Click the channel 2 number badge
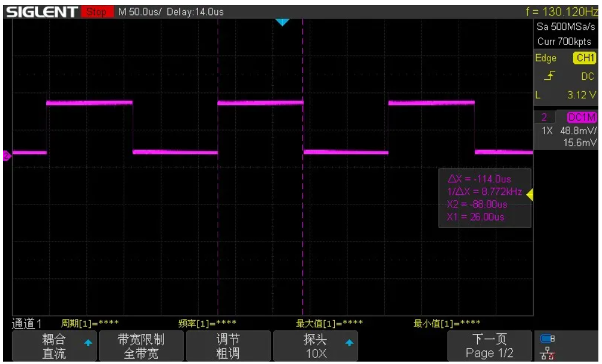Screen dimensions: 602x364 544,117
